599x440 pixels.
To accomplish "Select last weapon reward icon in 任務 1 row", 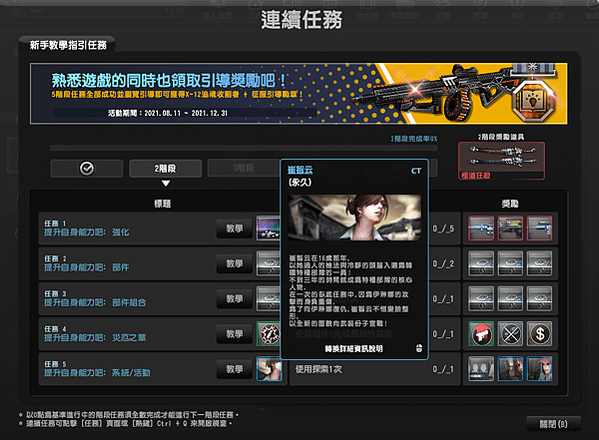I will [539, 228].
